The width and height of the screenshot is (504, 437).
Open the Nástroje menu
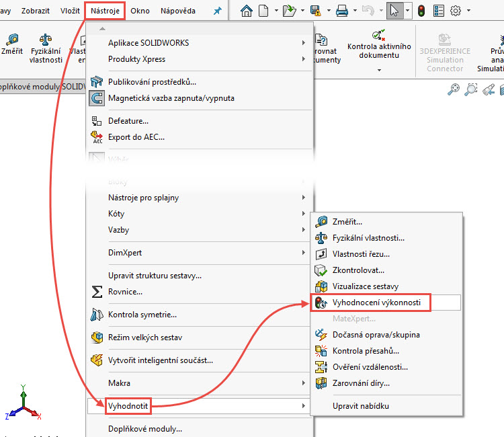(x=105, y=11)
